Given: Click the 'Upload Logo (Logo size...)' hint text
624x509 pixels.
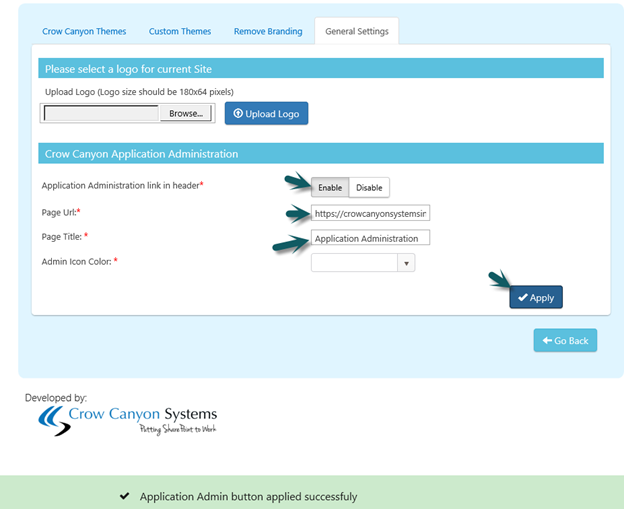Looking at the screenshot, I should point(139,92).
